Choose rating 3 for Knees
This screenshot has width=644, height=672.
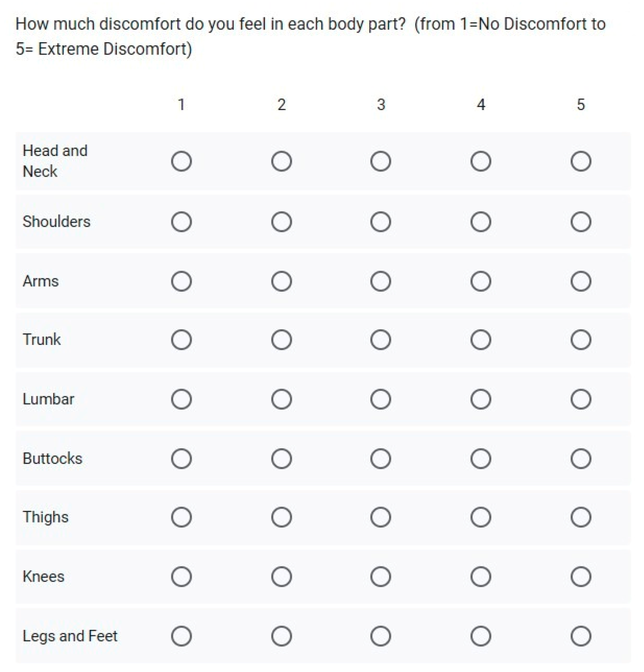pyautogui.click(x=380, y=577)
